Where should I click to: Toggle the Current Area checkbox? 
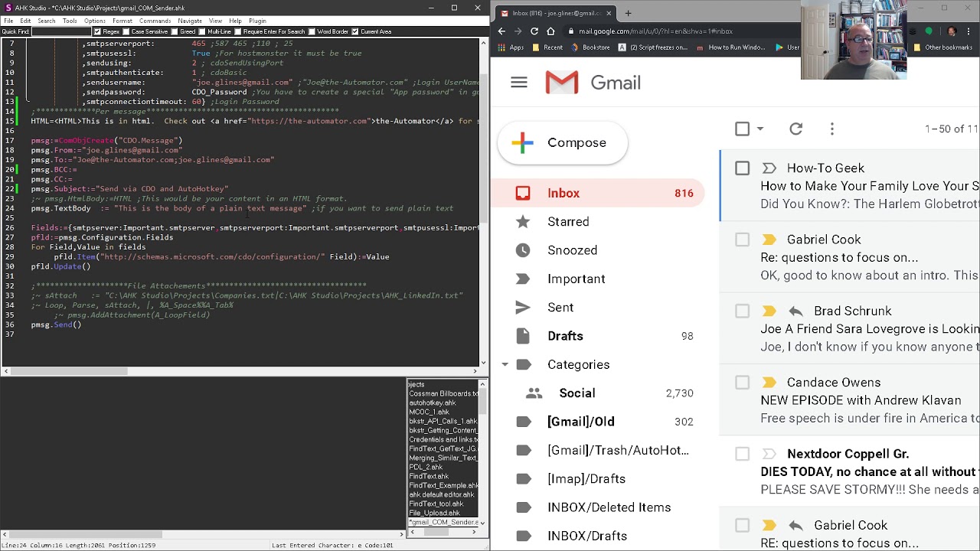coord(354,31)
